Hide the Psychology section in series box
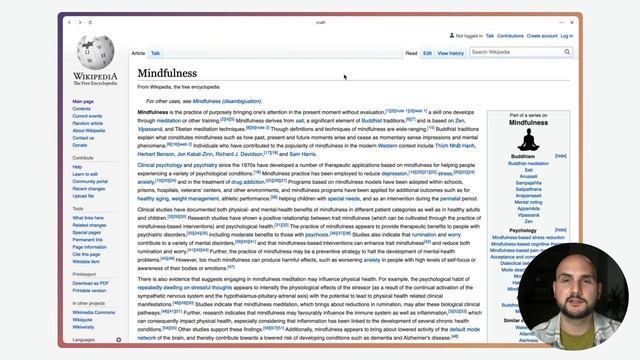640x360 pixels. (x=560, y=230)
